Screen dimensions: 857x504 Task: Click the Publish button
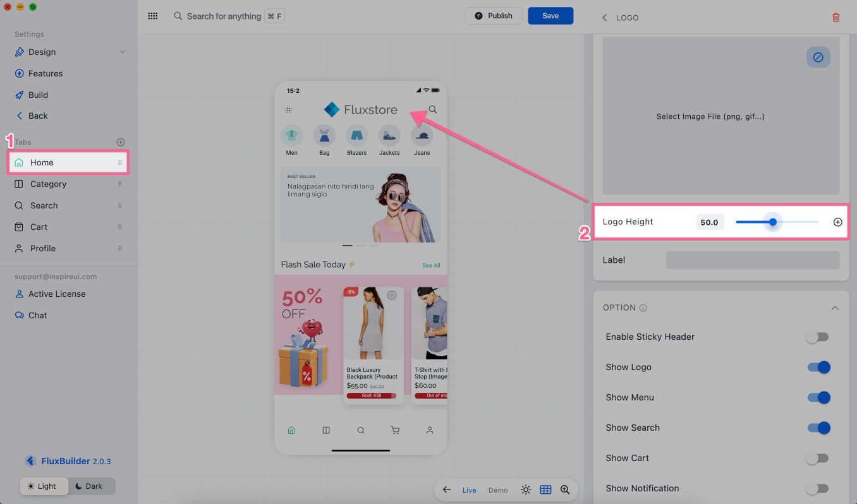pyautogui.click(x=494, y=16)
